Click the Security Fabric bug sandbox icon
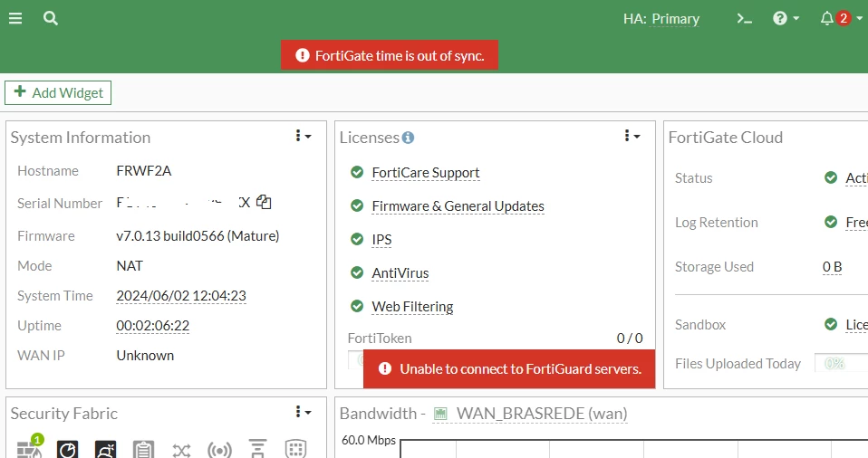Screen dimensions: 868x458 point(105,449)
